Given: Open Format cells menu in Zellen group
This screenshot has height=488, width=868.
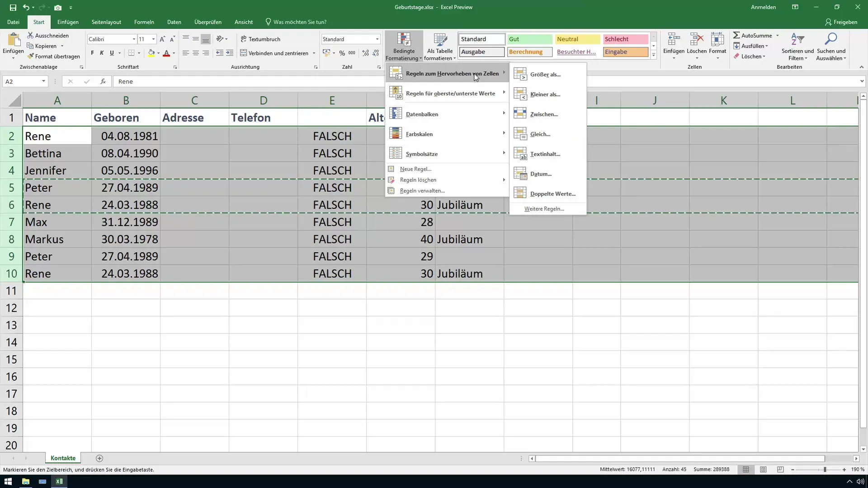Looking at the screenshot, I should [x=717, y=46].
